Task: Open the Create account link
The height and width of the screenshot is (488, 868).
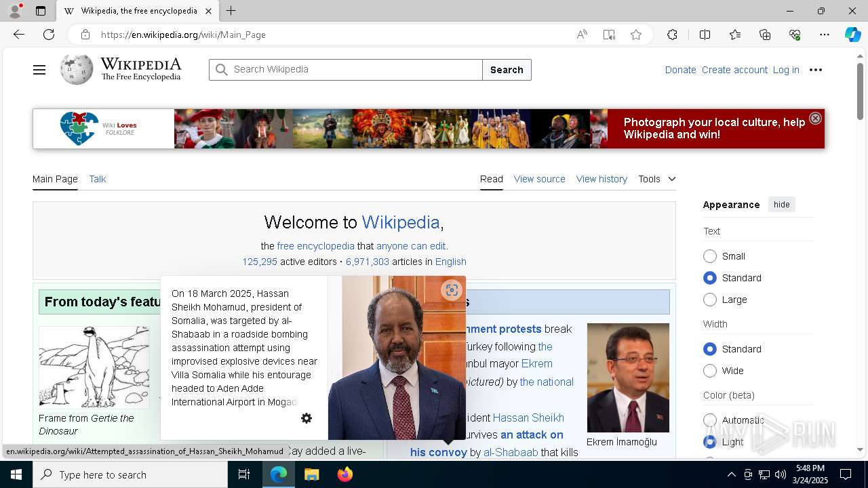Action: coord(734,70)
